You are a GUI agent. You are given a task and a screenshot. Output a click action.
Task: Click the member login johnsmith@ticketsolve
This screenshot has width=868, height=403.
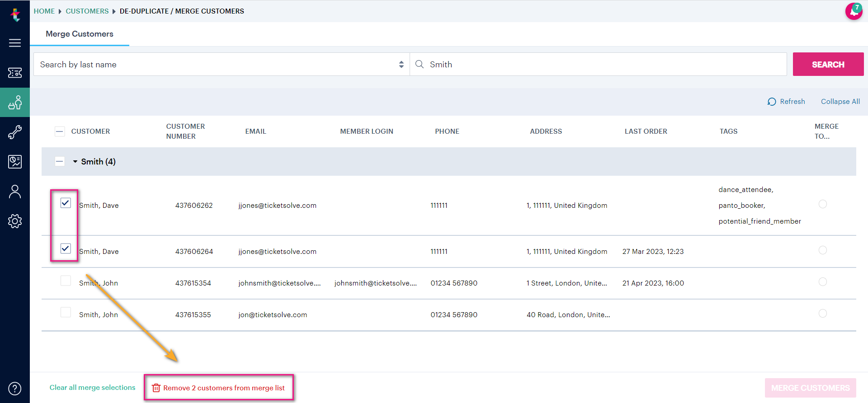pyautogui.click(x=375, y=283)
